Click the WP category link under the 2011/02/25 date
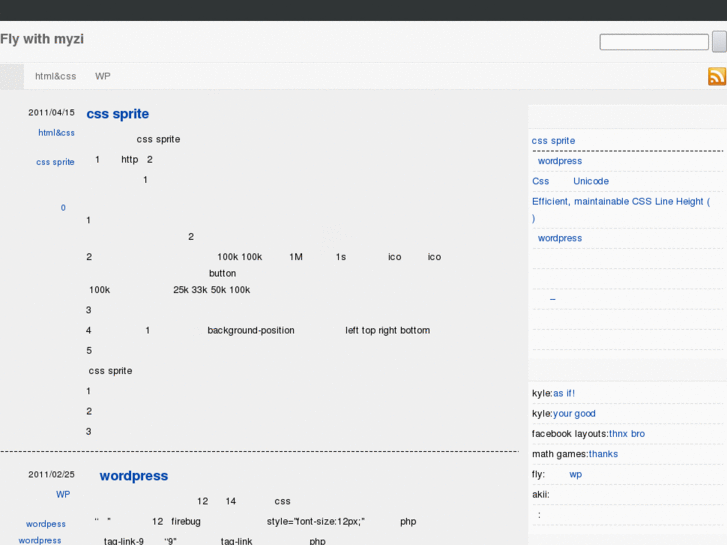The height and width of the screenshot is (545, 727). pyautogui.click(x=63, y=494)
